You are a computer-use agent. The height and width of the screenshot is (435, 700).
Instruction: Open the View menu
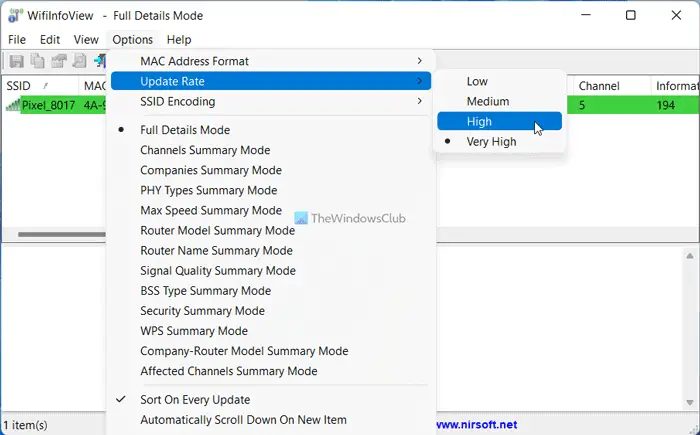[86, 40]
